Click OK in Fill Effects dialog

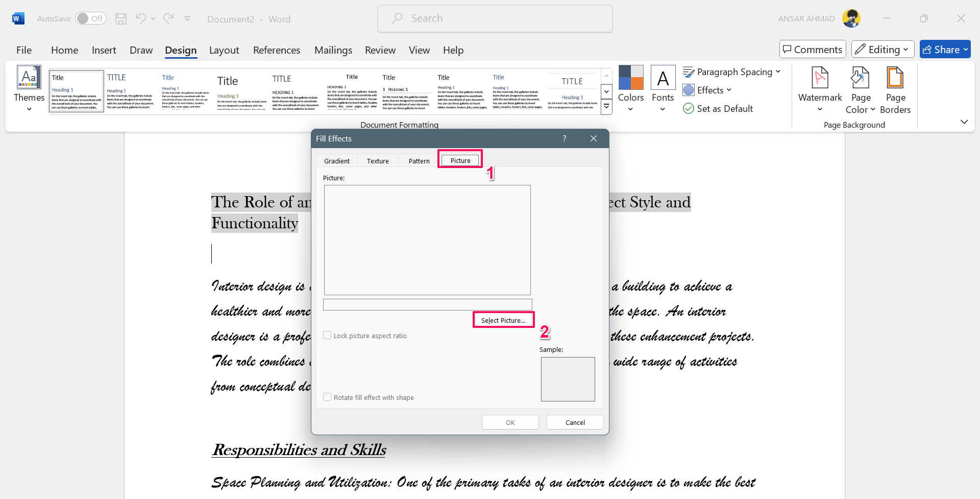(510, 422)
